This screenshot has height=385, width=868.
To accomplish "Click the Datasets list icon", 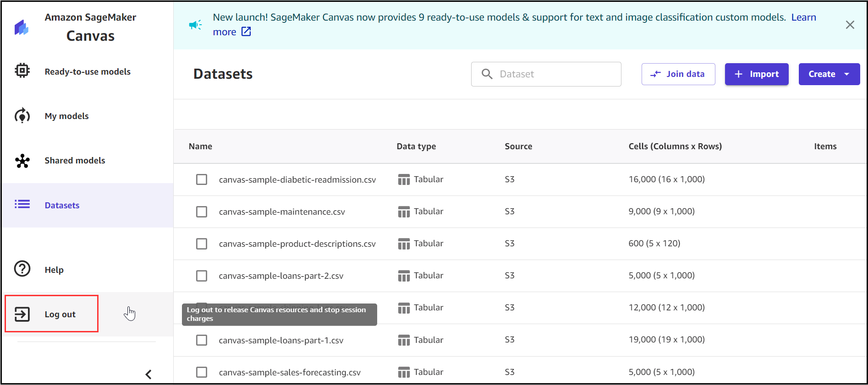I will tap(22, 204).
